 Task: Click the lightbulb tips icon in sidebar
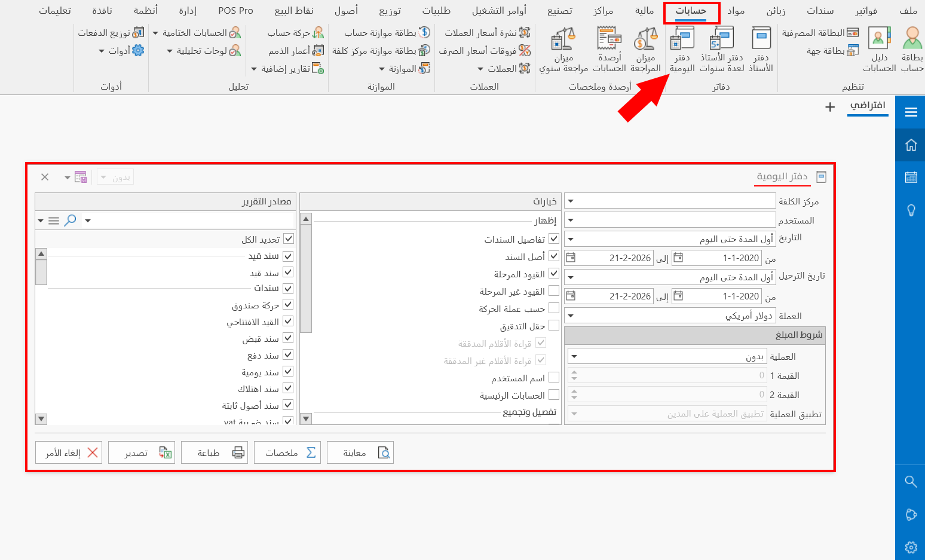(911, 210)
